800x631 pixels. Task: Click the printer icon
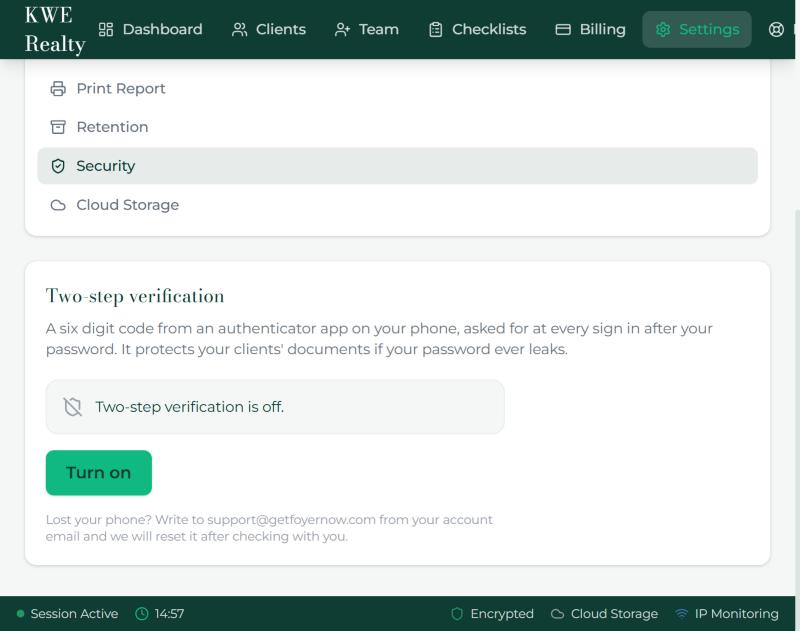58,89
